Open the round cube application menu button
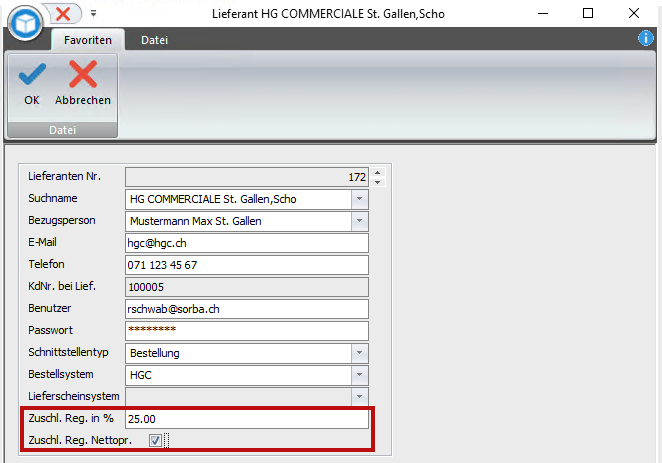662x463 pixels. [x=25, y=23]
